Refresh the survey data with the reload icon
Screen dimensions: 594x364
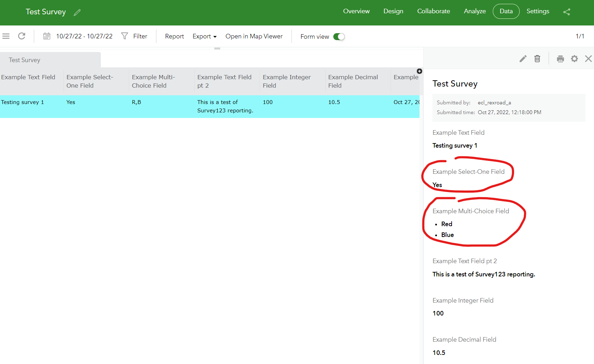click(22, 36)
